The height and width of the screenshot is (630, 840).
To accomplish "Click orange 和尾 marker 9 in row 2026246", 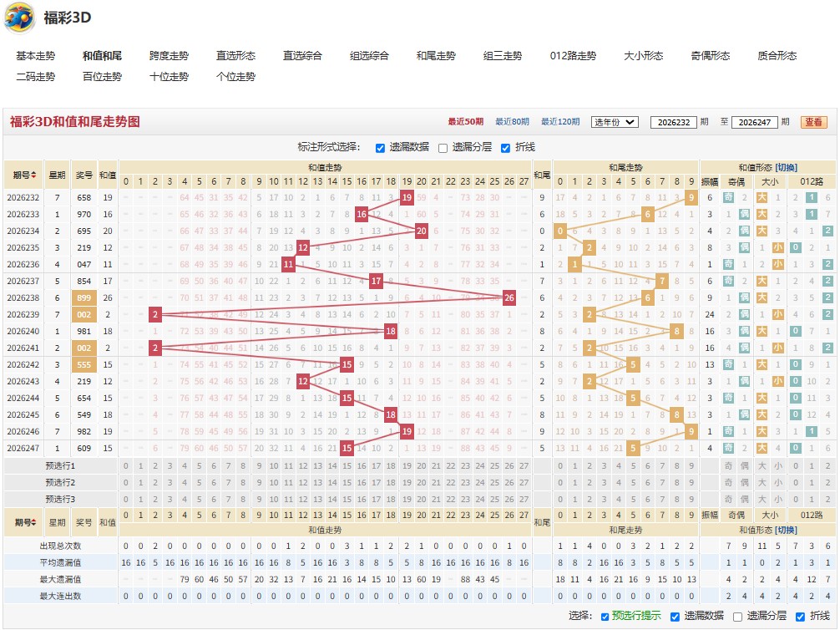I will tap(691, 431).
